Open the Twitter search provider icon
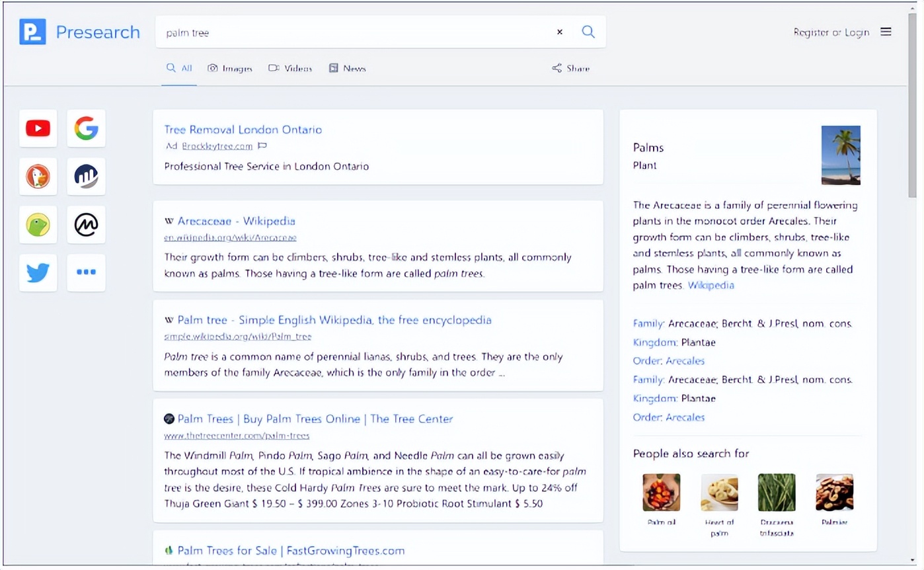The height and width of the screenshot is (570, 924). point(38,272)
